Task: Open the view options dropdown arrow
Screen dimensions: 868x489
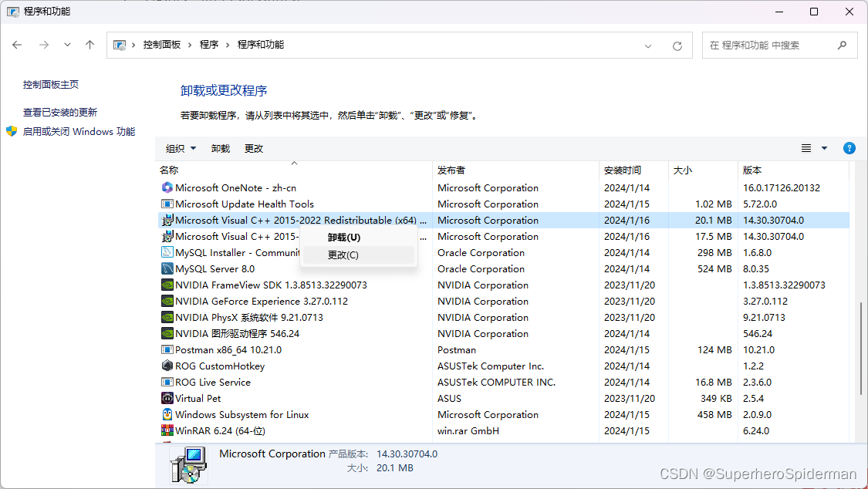Action: point(824,148)
